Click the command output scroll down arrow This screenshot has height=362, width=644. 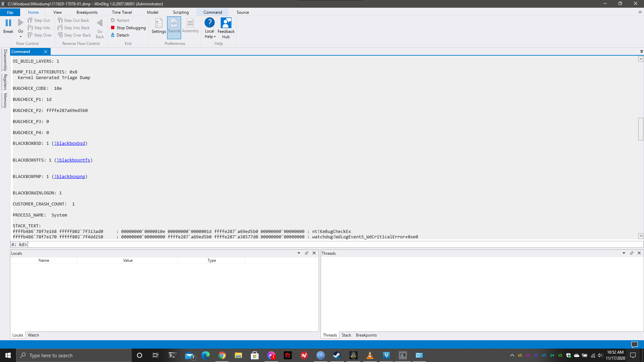(641, 236)
